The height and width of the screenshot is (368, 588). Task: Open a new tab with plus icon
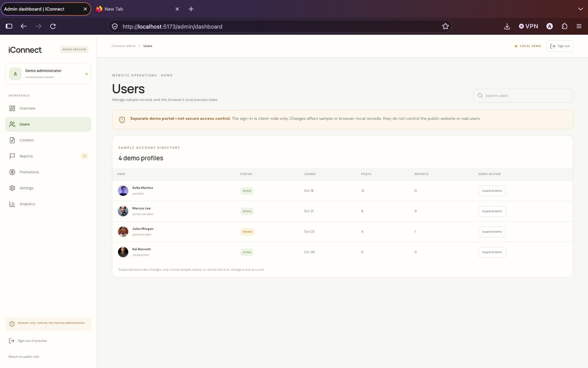[191, 9]
